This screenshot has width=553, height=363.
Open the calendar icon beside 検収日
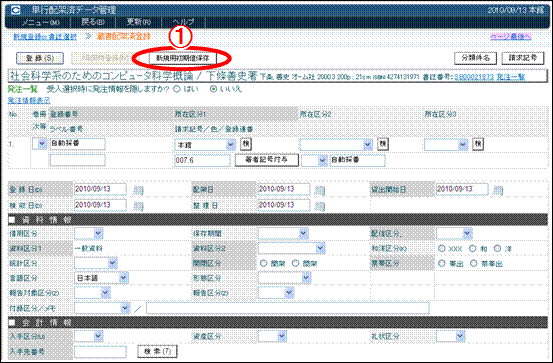(x=138, y=206)
